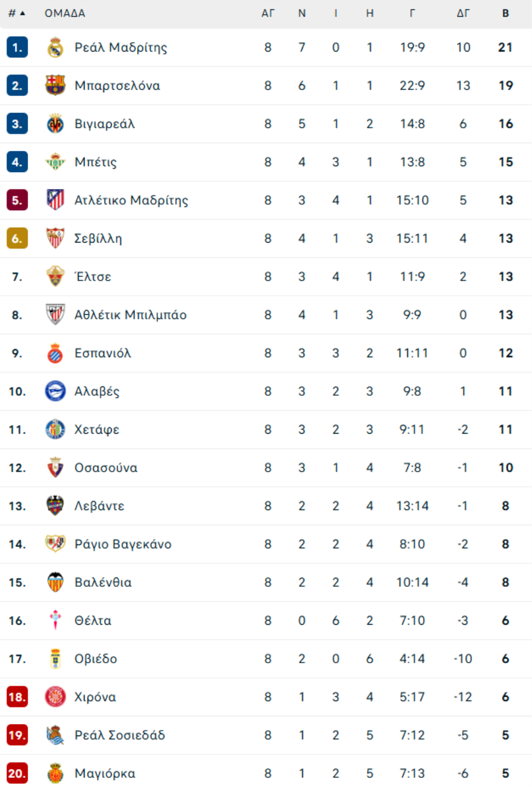
Task: Open the Ρεάλ Σοσιεδάδ team page
Action: pos(119,735)
